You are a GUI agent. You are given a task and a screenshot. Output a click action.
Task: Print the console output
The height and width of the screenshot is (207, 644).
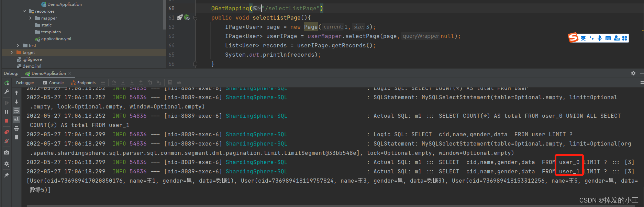tap(16, 128)
